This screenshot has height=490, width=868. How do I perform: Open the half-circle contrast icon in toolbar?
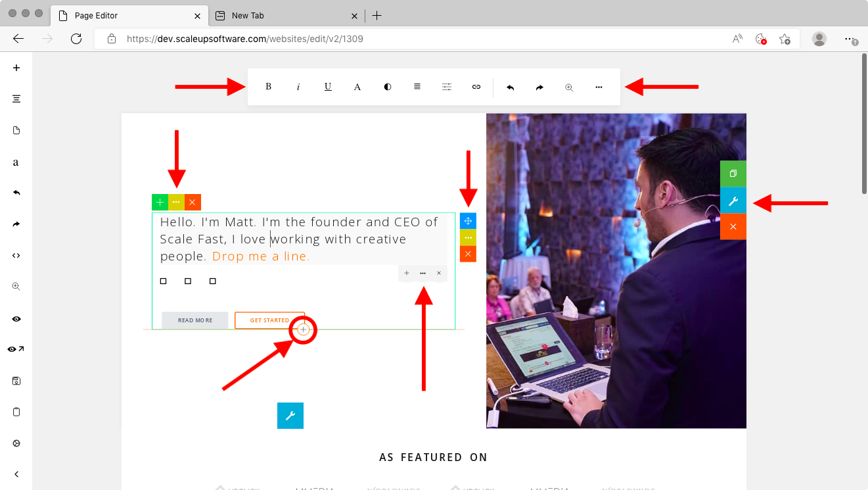tap(388, 87)
